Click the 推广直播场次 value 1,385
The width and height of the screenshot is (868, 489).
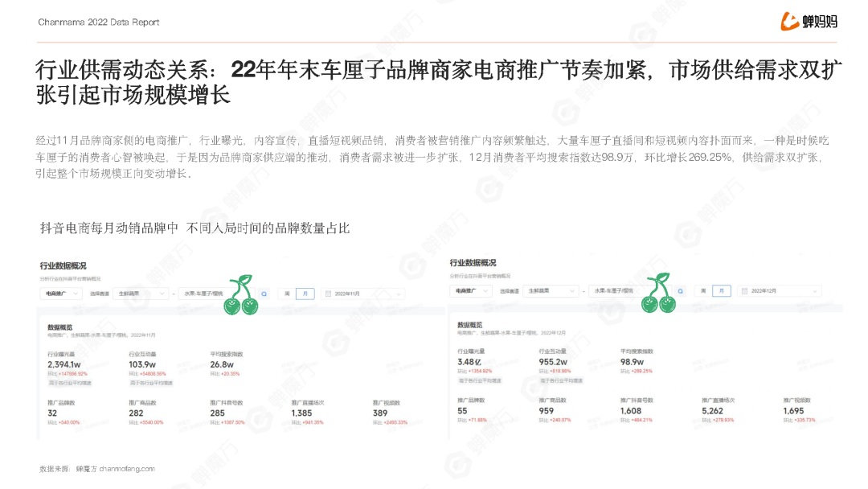(x=301, y=413)
